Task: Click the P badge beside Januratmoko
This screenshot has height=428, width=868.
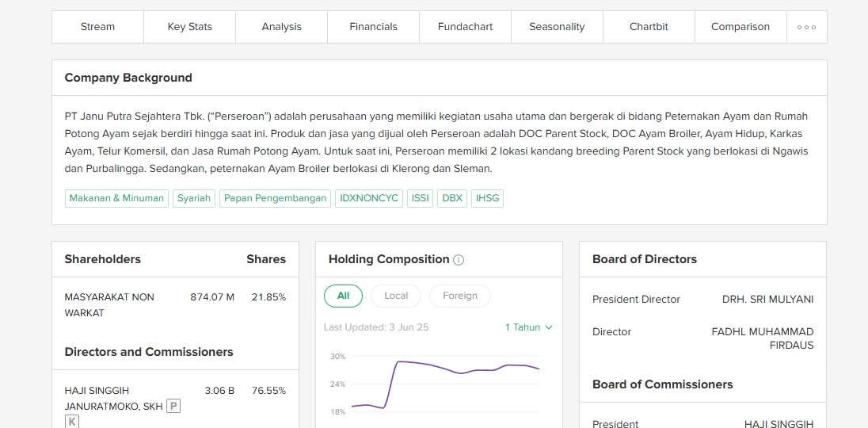Action: click(x=173, y=407)
